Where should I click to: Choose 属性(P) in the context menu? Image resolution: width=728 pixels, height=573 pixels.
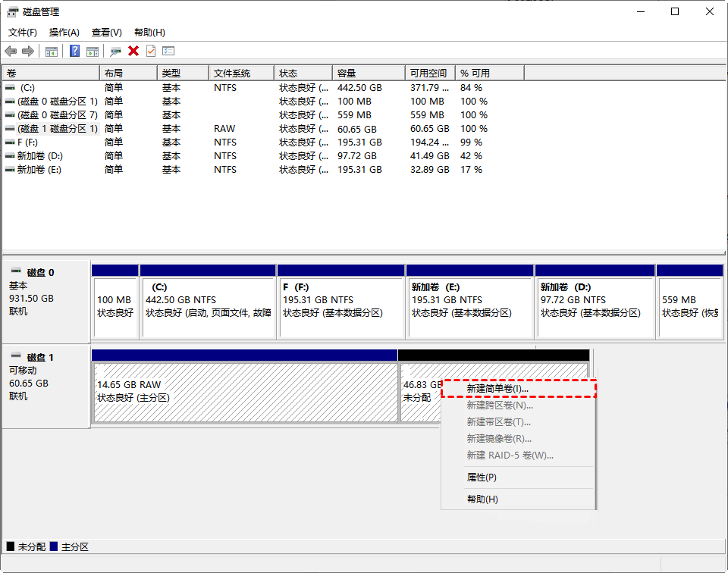[482, 477]
